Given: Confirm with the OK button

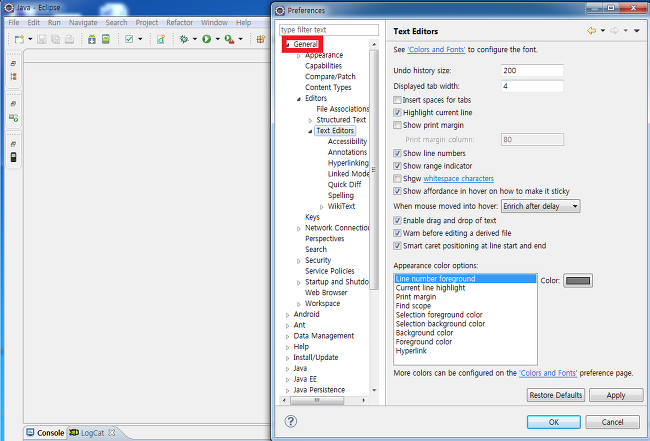Looking at the screenshot, I should [x=554, y=422].
